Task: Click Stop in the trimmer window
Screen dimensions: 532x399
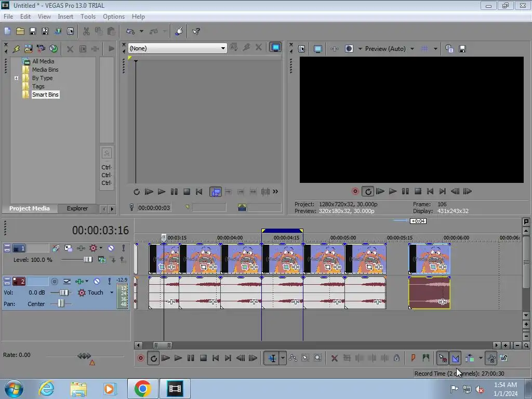Action: click(x=187, y=192)
